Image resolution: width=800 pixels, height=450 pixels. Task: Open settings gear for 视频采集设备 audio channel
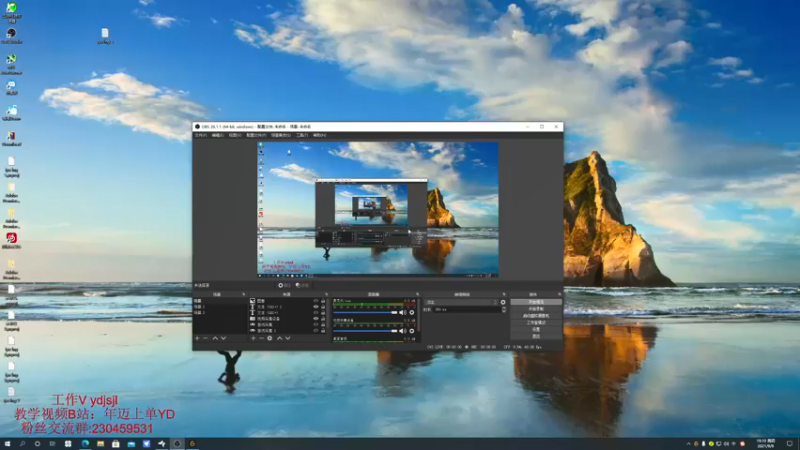pyautogui.click(x=412, y=331)
